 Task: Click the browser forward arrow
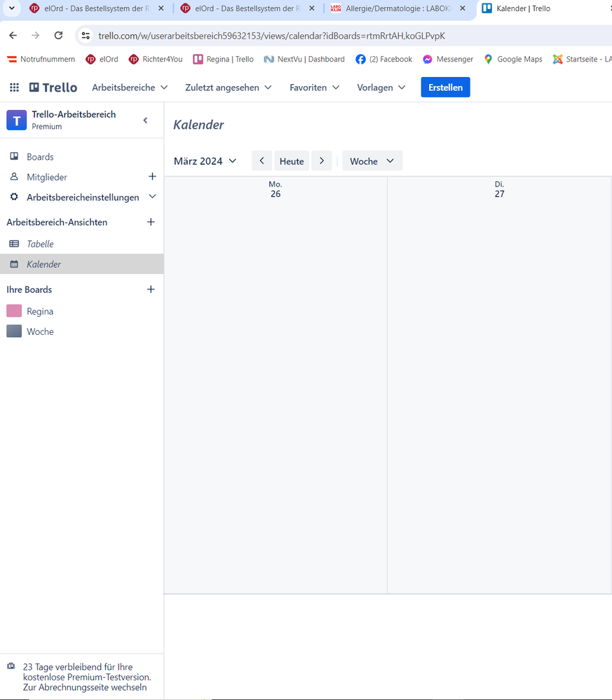point(35,35)
